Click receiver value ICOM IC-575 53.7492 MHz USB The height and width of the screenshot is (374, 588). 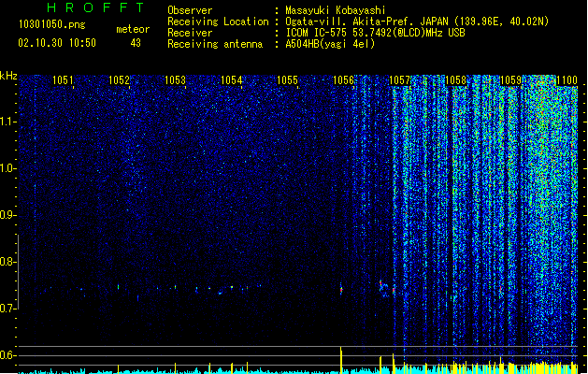(x=375, y=33)
